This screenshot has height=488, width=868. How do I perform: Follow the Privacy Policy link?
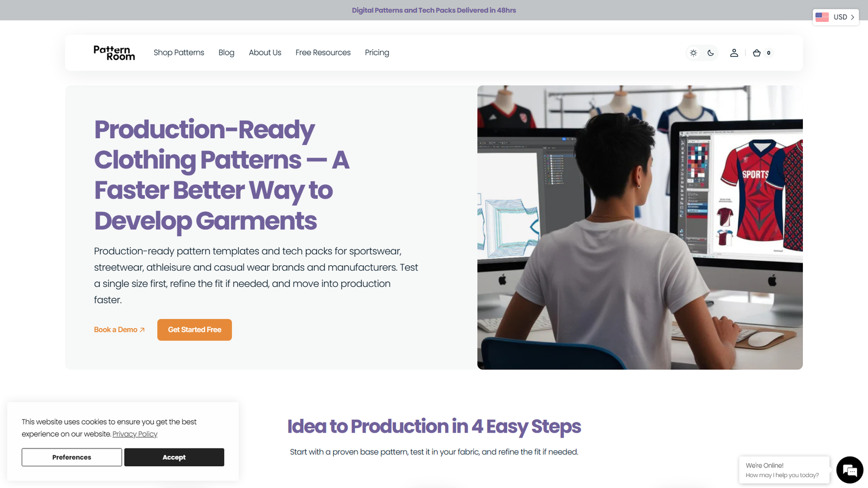pos(135,434)
